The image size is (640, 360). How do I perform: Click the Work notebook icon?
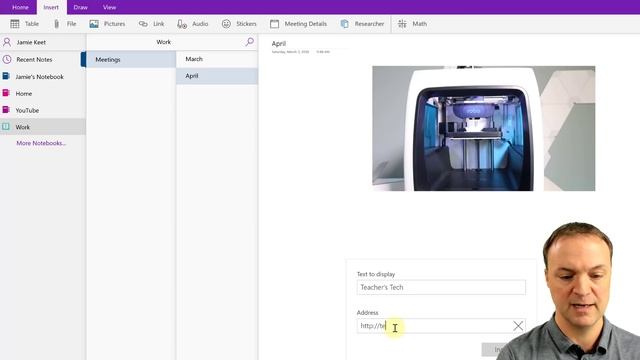(6, 127)
